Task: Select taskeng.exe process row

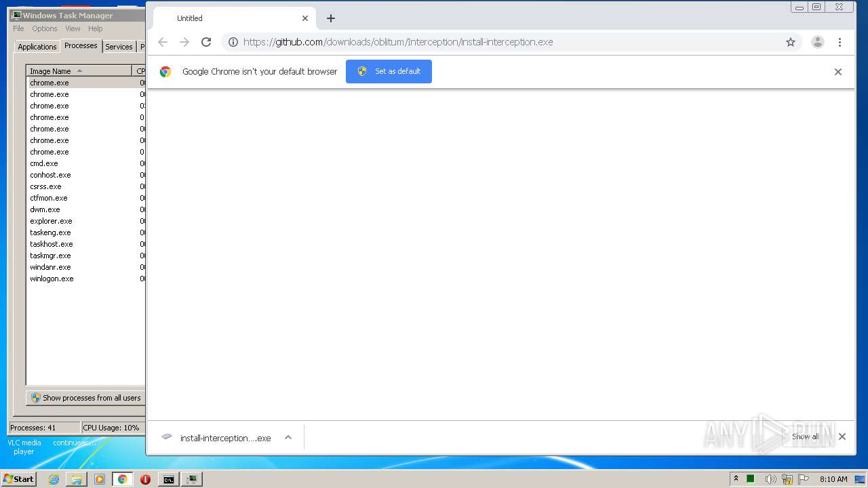Action: click(85, 232)
